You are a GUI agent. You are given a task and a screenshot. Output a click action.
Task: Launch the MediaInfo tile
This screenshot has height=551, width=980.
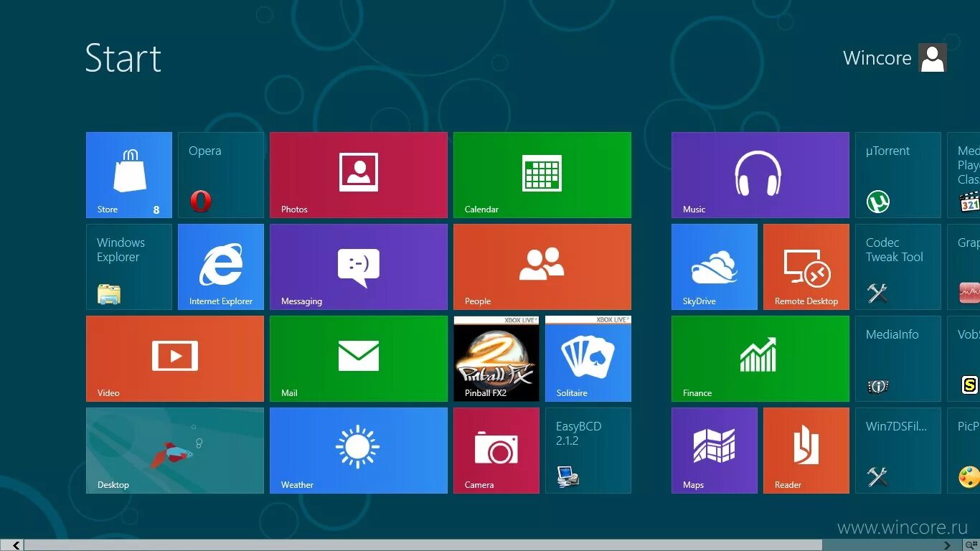coord(898,359)
